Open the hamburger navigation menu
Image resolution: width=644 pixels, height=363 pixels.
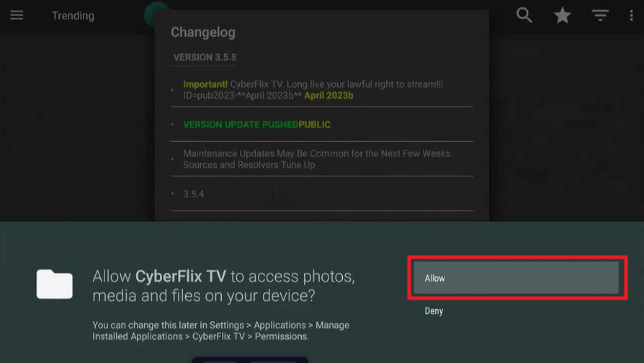click(x=17, y=16)
